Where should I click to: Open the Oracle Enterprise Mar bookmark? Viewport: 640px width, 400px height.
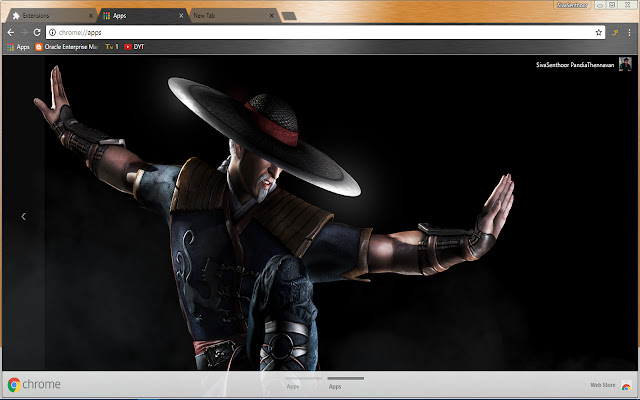pos(67,47)
